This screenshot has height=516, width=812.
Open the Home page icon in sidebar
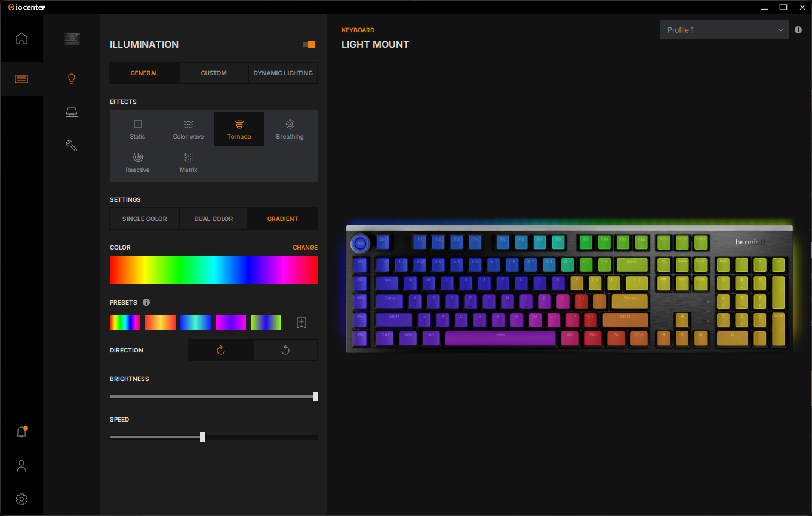pyautogui.click(x=21, y=39)
